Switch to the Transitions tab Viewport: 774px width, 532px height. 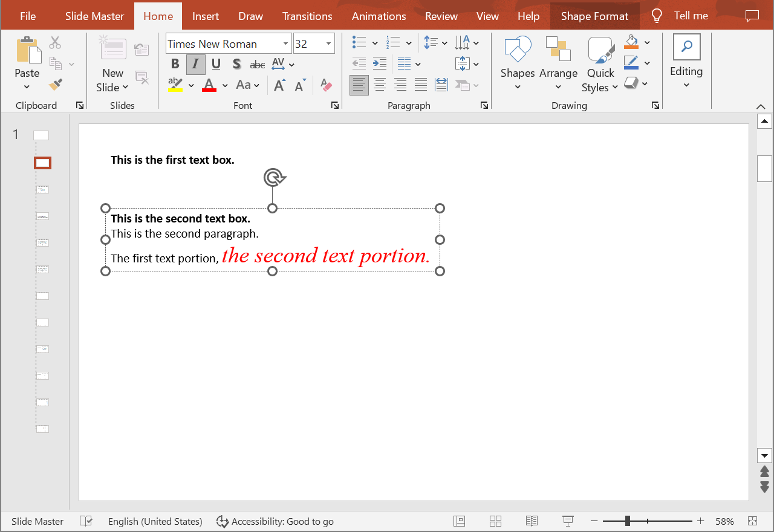(307, 16)
